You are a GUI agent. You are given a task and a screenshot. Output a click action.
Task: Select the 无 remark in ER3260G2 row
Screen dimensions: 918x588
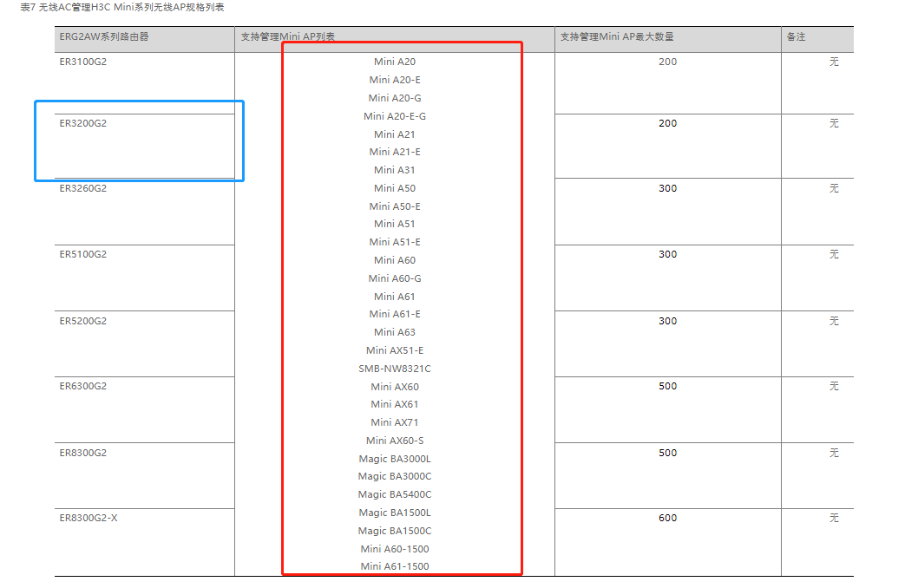click(835, 188)
